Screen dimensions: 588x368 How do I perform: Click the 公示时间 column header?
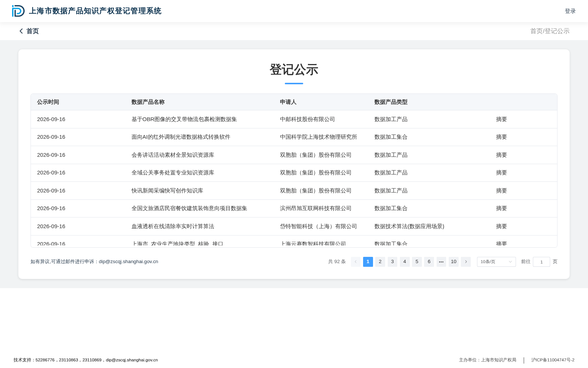pyautogui.click(x=48, y=102)
